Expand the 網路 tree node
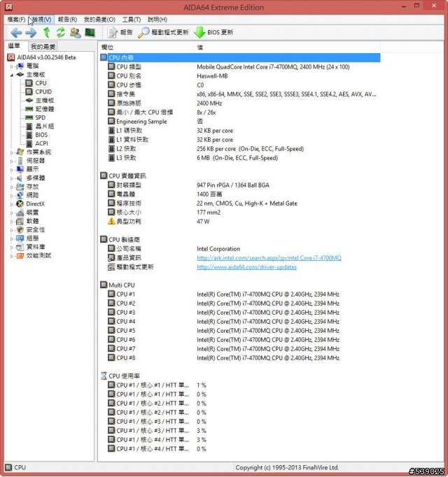The height and width of the screenshot is (477, 448). (x=12, y=196)
